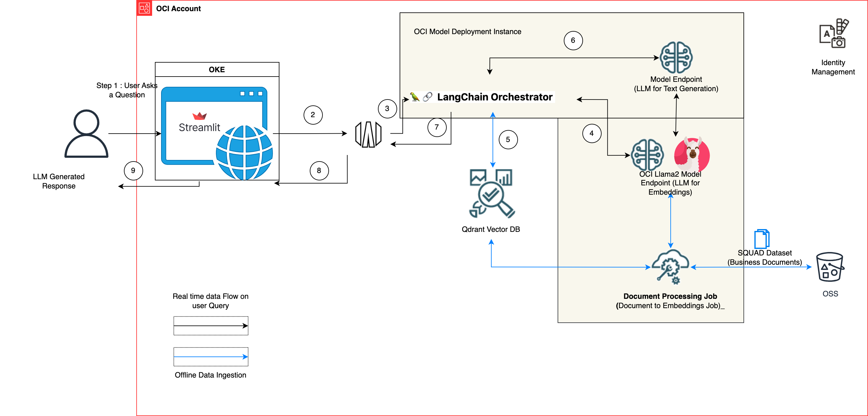Viewport: 868px width, 416px height.
Task: Select step circle number 9
Action: pos(133,170)
